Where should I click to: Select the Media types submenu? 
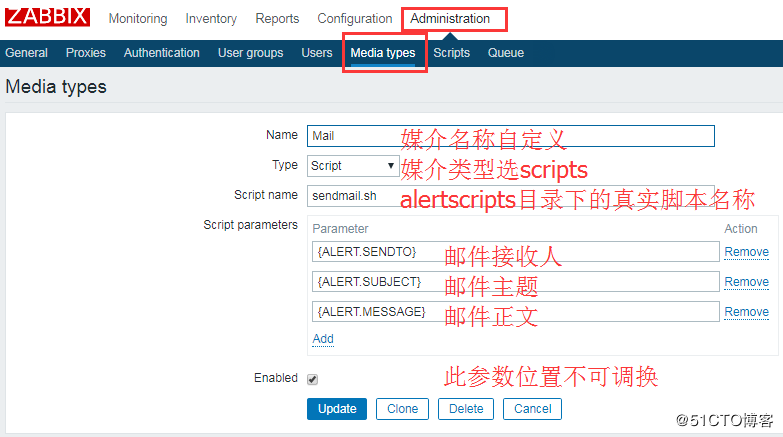point(383,53)
